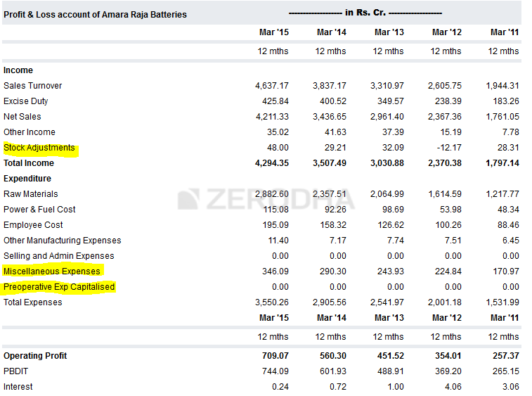Click the 'Power & Fuel Cost' label
Viewport: 532px width, 396px height.
click(x=39, y=210)
